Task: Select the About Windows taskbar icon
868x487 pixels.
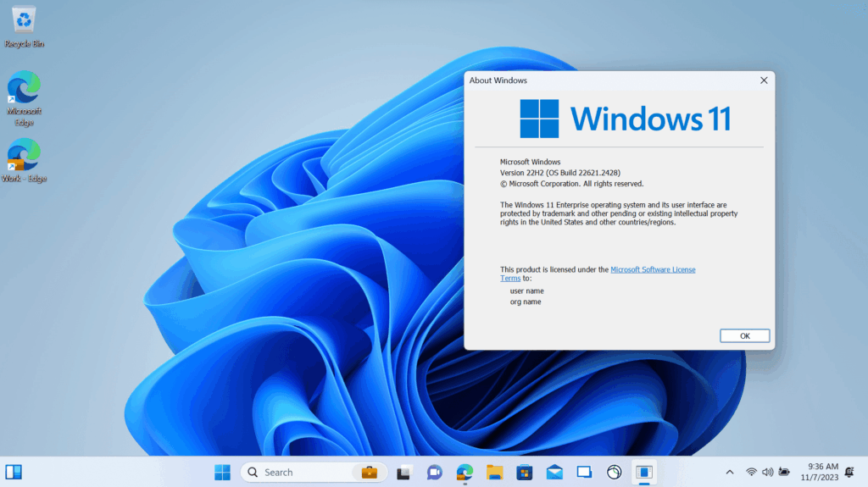Action: coord(644,472)
